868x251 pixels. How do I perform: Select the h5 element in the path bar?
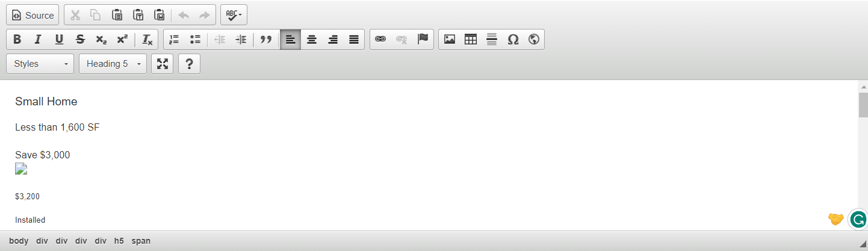point(119,241)
